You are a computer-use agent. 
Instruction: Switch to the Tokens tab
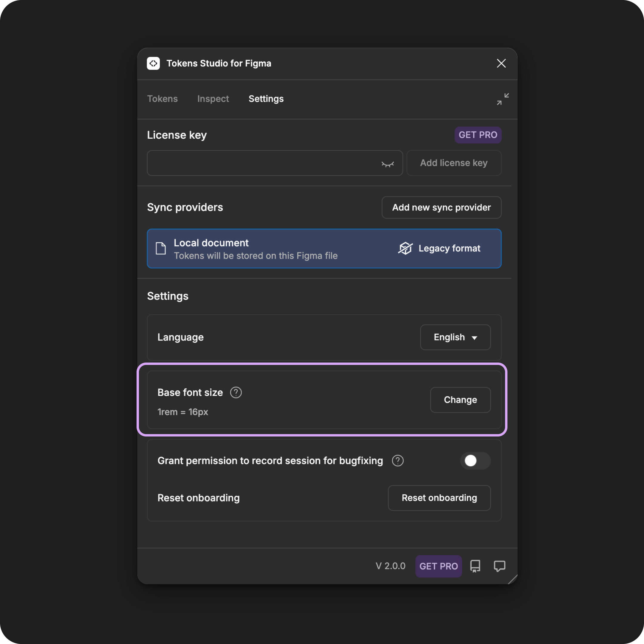point(162,99)
